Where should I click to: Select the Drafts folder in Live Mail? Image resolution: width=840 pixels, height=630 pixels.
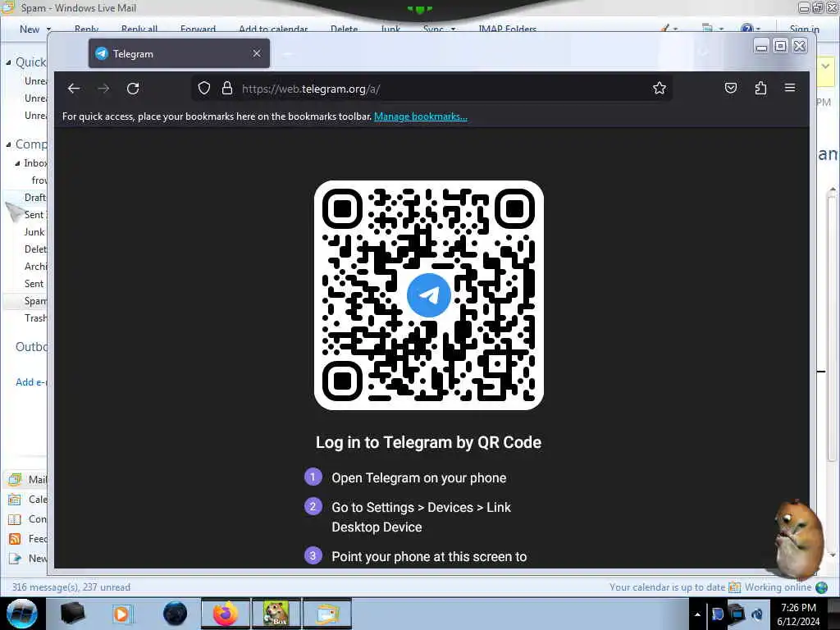pyautogui.click(x=34, y=197)
